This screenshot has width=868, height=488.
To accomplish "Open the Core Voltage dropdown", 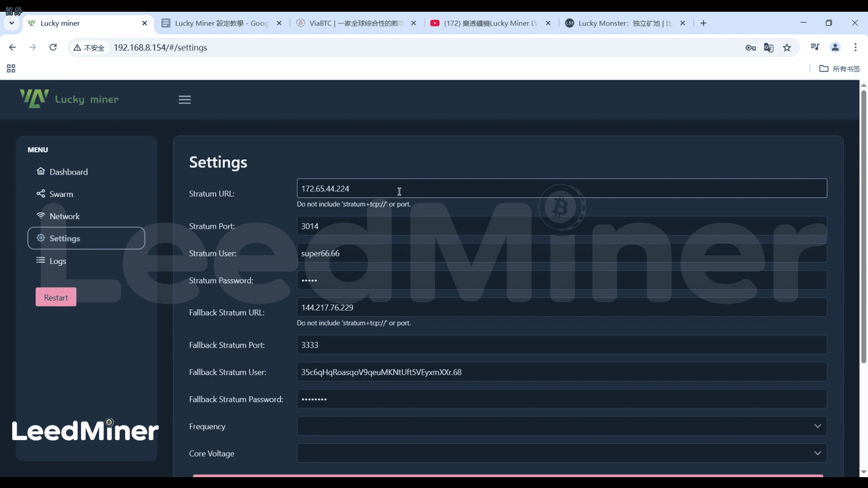I will (562, 453).
